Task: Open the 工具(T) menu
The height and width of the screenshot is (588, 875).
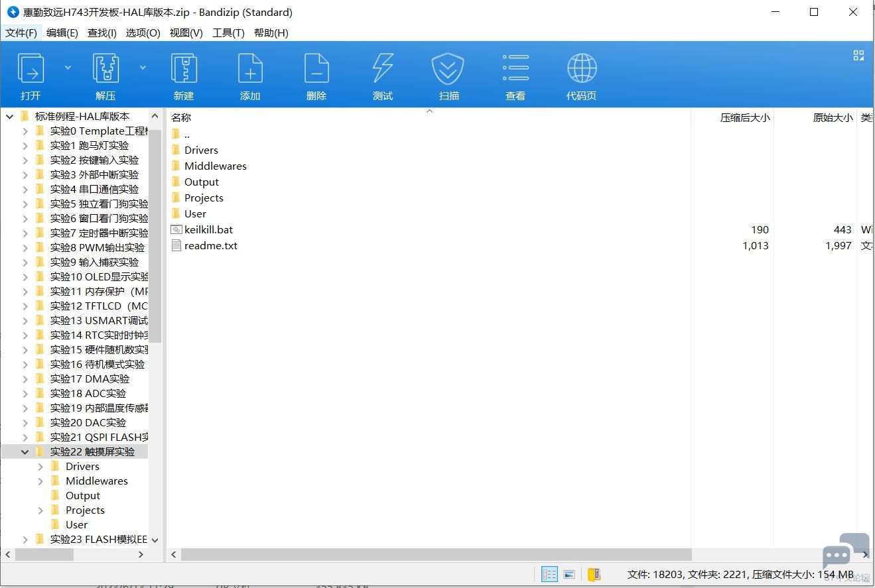Action: 228,33
